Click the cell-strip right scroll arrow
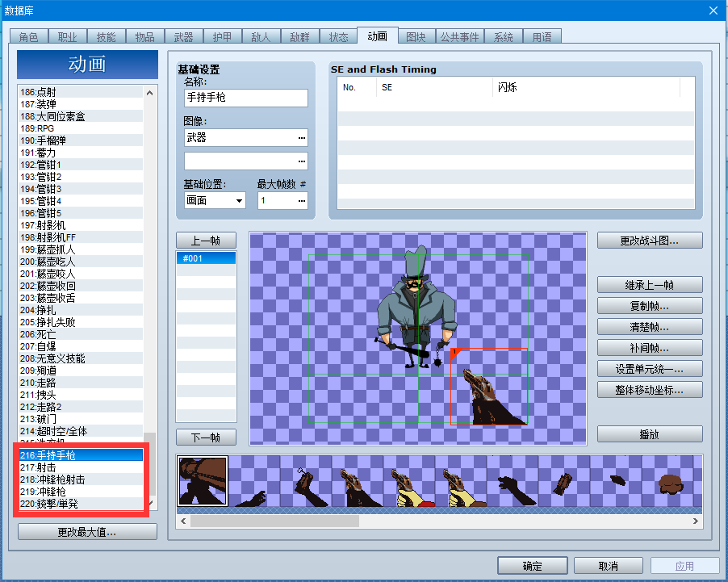This screenshot has height=582, width=728. click(x=695, y=521)
